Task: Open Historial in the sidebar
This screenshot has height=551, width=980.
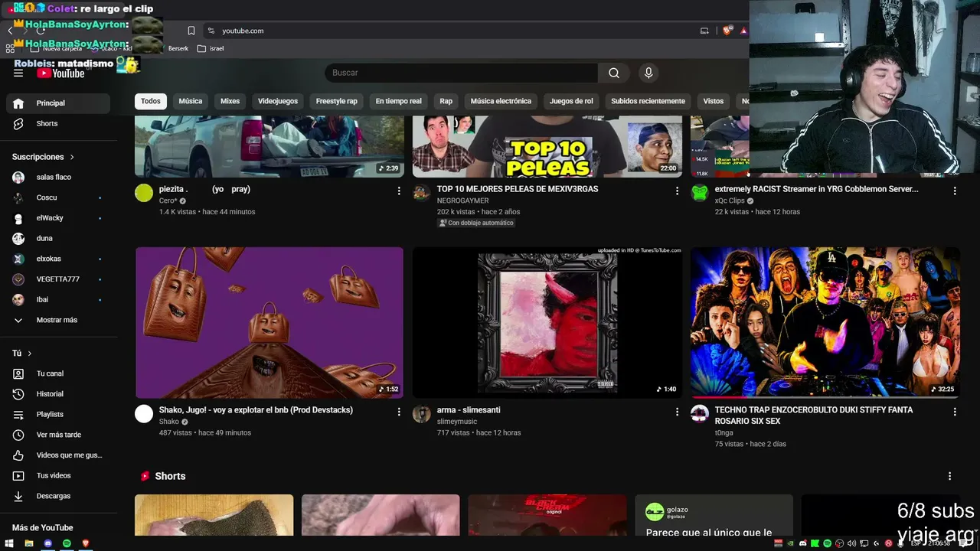Action: [58, 394]
